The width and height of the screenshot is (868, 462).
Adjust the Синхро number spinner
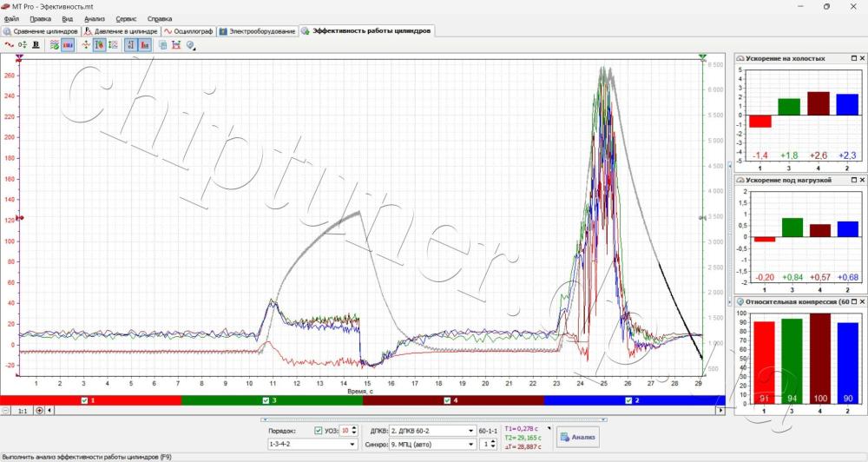point(493,445)
